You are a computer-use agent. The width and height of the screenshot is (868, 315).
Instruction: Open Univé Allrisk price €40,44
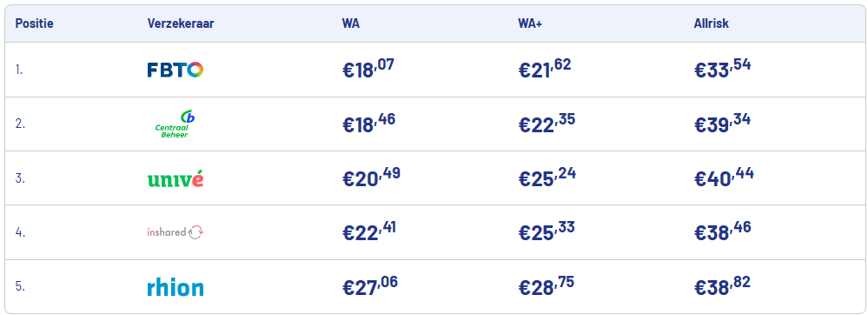coord(724,178)
